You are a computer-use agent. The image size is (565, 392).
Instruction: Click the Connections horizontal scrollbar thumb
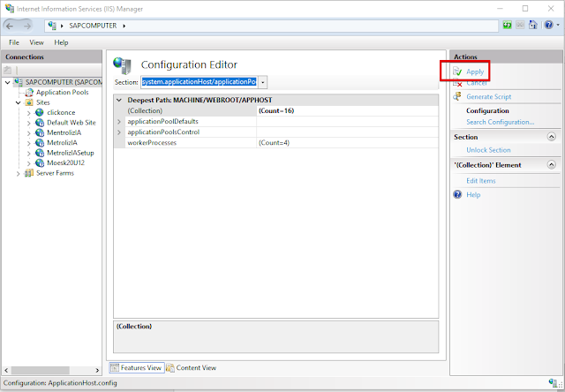click(x=40, y=370)
